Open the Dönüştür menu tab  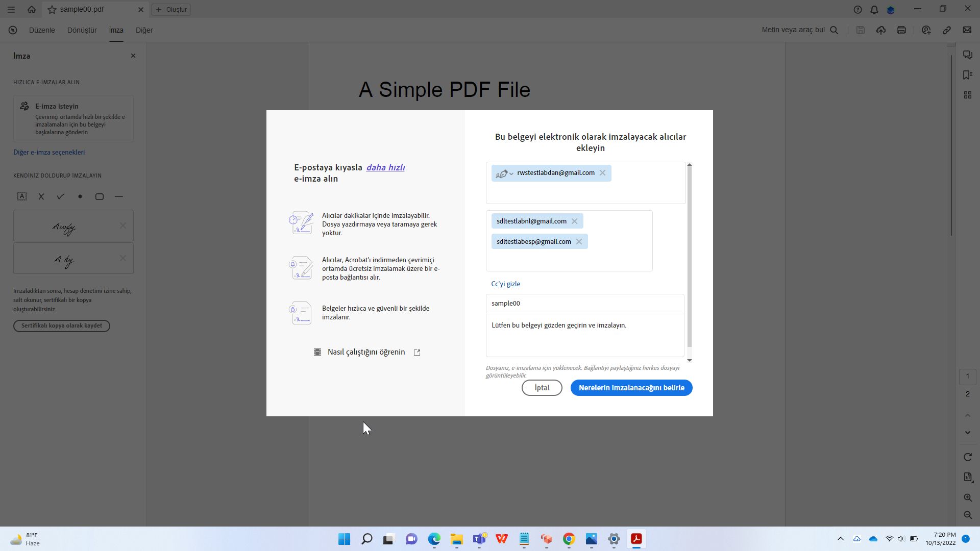click(82, 30)
